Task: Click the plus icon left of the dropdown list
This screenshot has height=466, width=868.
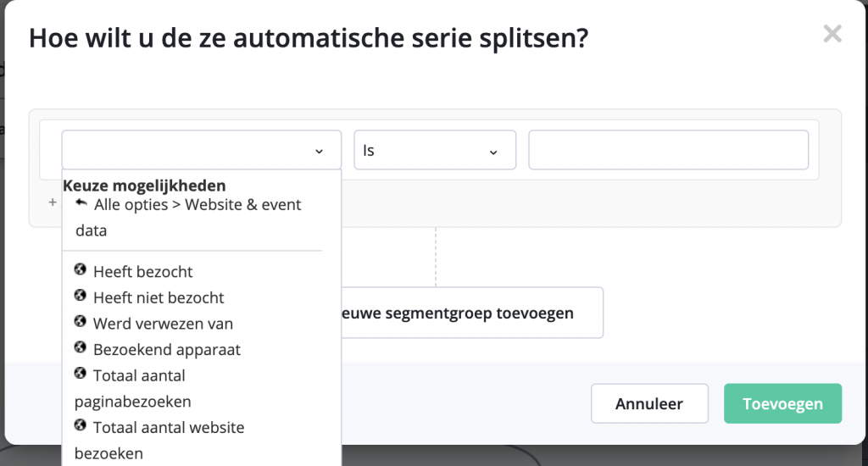Action: pyautogui.click(x=53, y=202)
